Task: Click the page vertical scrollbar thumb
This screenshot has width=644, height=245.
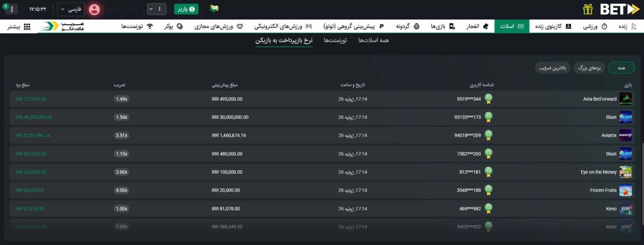Action: (642, 184)
